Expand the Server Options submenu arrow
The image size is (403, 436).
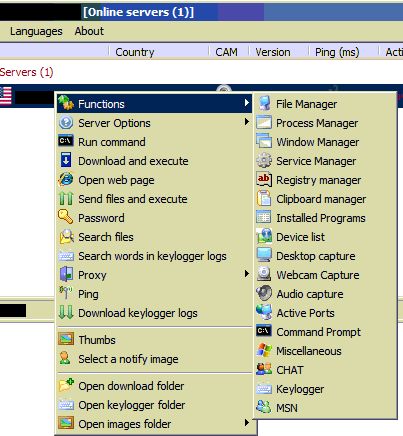(247, 122)
